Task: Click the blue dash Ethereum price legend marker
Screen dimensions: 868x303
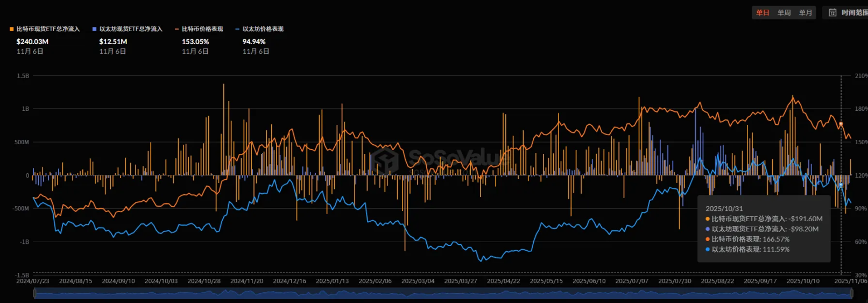Action: [x=237, y=29]
